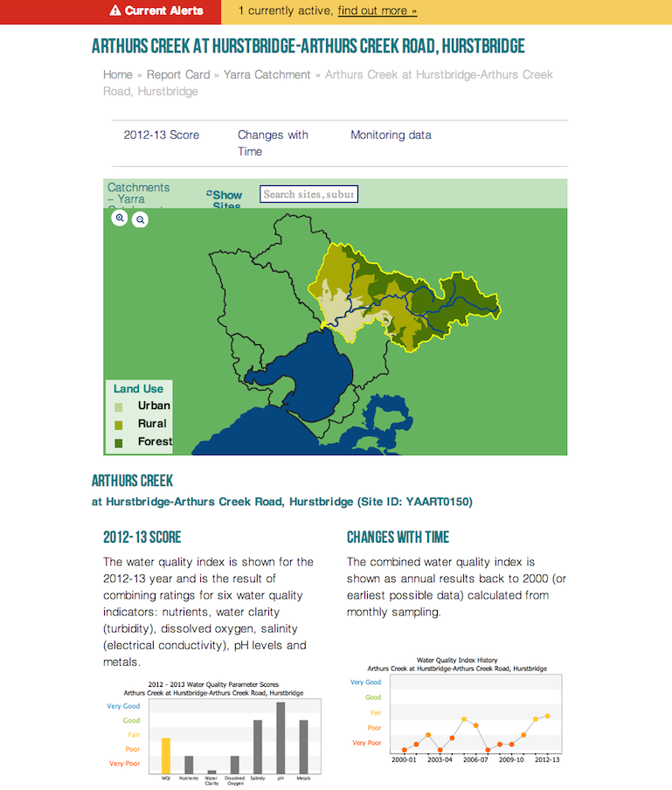672x790 pixels.
Task: Click the Forest land use color swatch
Action: [119, 443]
